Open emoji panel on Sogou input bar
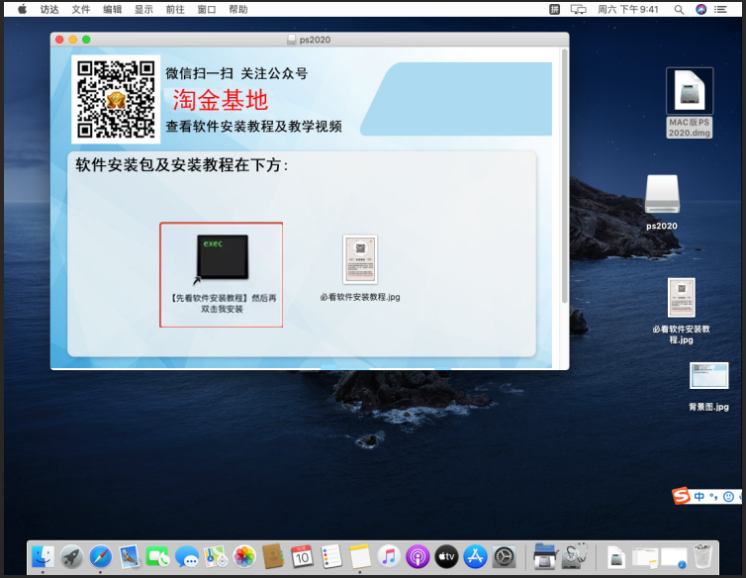The height and width of the screenshot is (578, 746). [x=728, y=497]
